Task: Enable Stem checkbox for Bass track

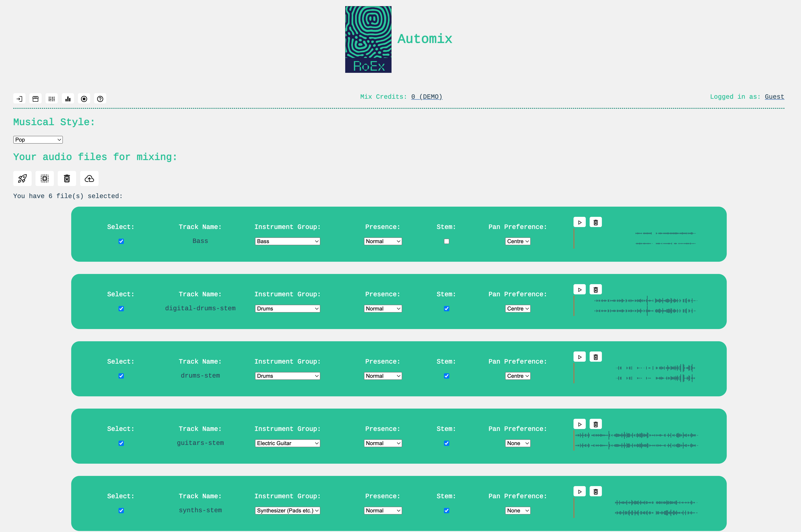Action: coord(446,241)
